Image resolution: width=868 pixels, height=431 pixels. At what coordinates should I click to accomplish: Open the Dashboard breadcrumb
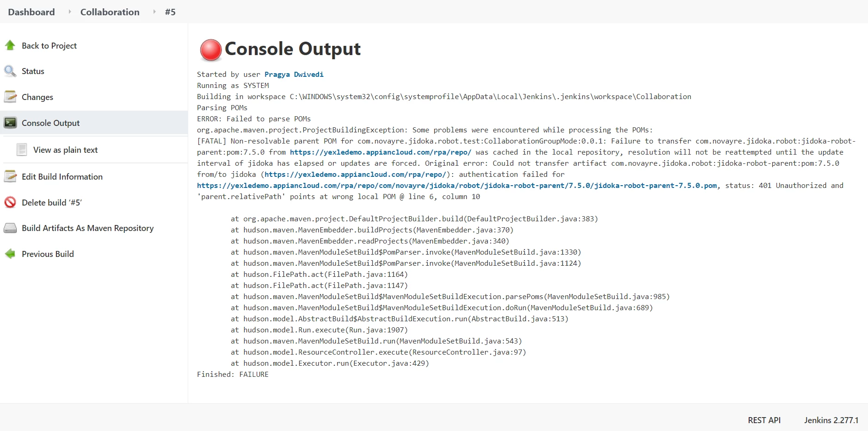coord(31,12)
